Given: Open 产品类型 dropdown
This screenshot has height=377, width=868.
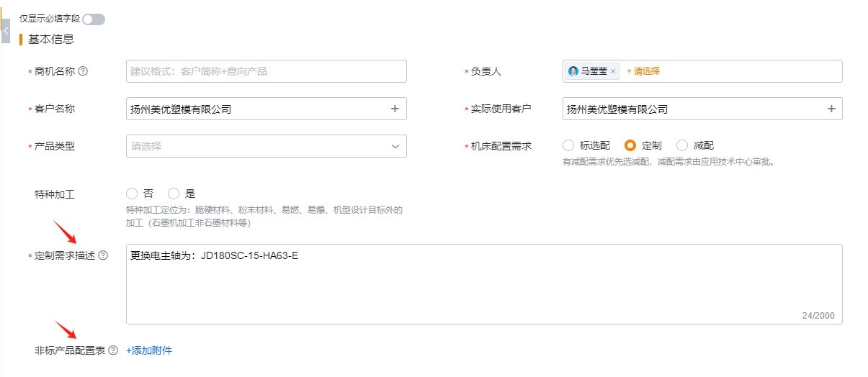Looking at the screenshot, I should tap(267, 146).
